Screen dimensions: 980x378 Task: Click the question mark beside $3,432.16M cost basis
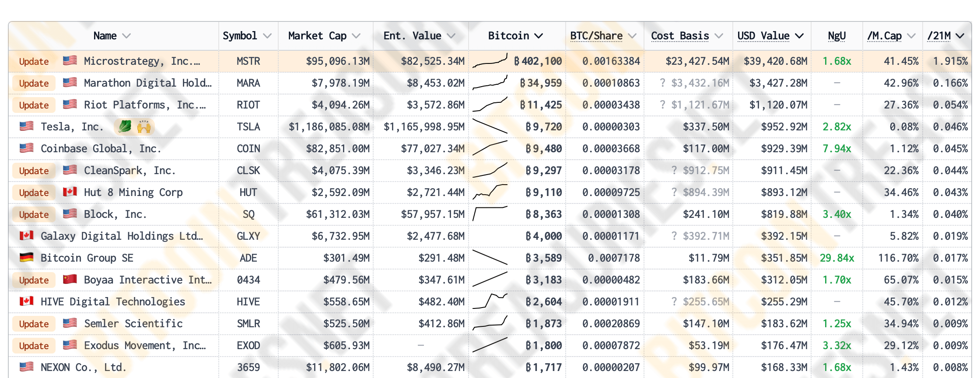pos(662,83)
